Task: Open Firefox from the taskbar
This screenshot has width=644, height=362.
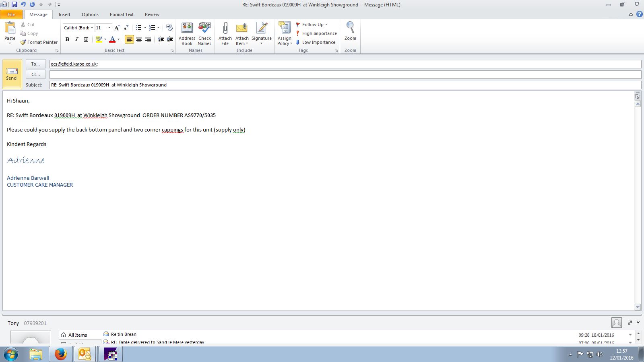Action: pyautogui.click(x=61, y=354)
